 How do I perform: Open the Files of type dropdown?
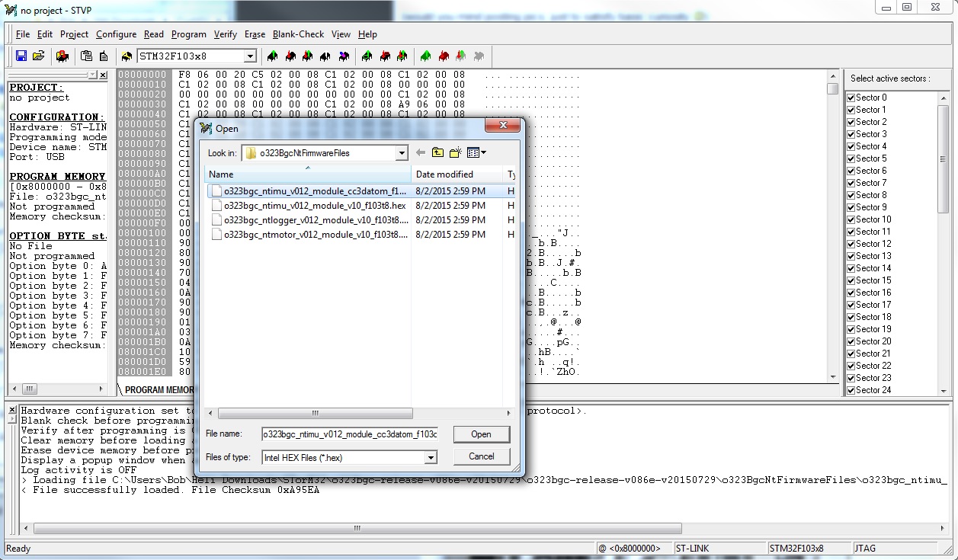click(x=431, y=458)
